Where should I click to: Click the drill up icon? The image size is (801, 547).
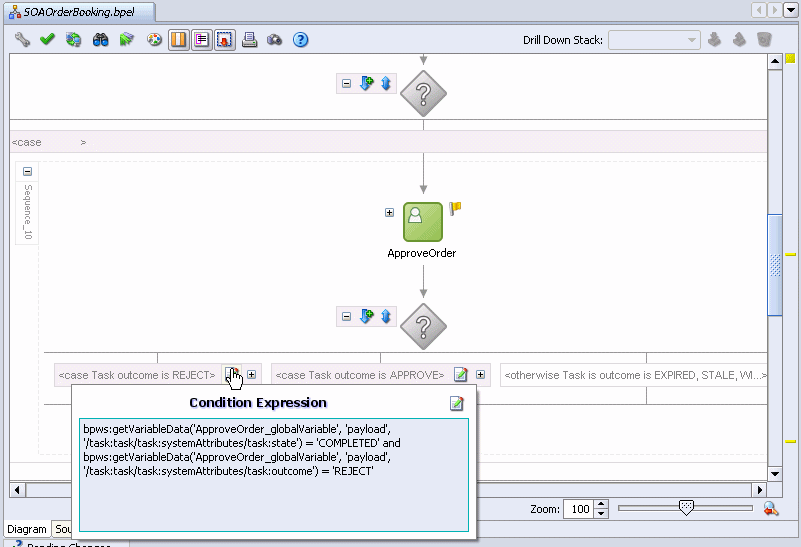coord(739,39)
